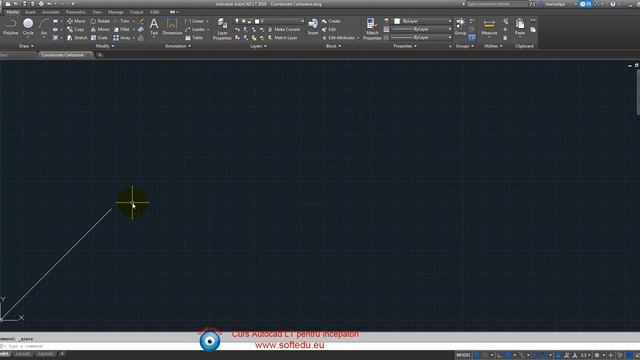Open the Annotate ribbon tab
The image size is (640, 360).
(51, 12)
